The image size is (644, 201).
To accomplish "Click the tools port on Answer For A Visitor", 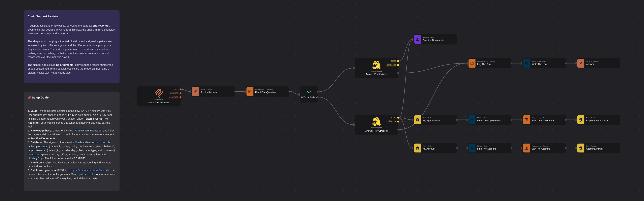I will pyautogui.click(x=398, y=61).
